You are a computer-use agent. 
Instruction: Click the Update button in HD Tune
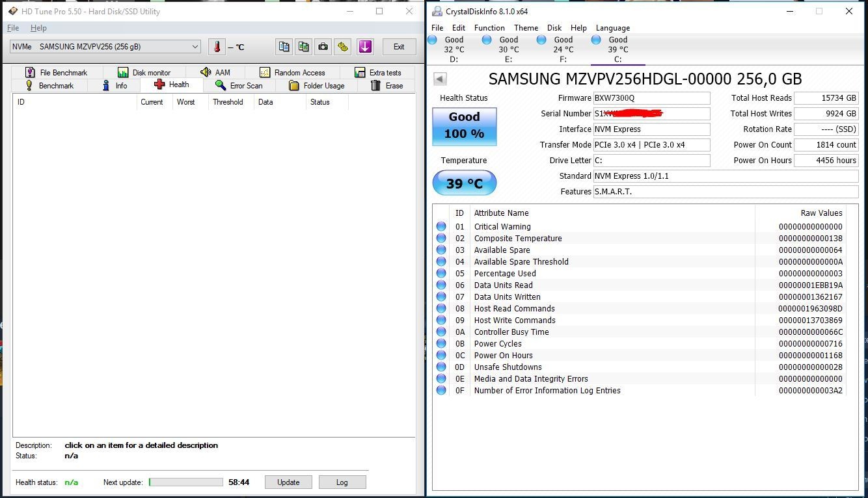pyautogui.click(x=288, y=482)
